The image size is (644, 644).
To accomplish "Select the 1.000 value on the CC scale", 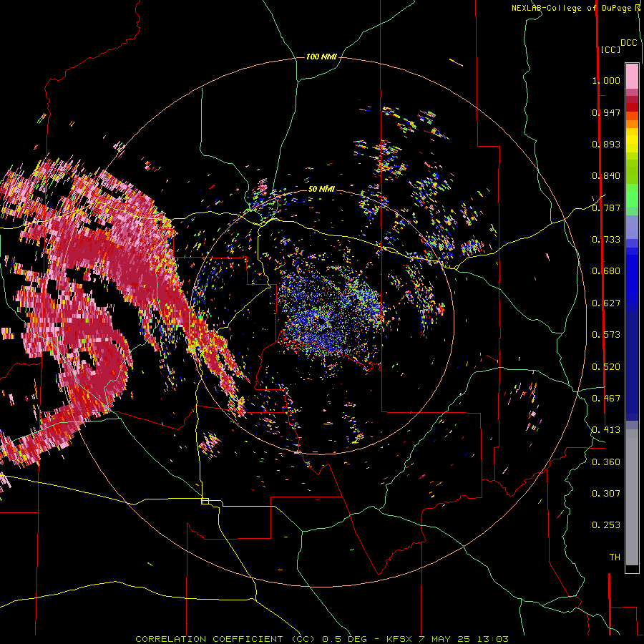I will pos(606,80).
